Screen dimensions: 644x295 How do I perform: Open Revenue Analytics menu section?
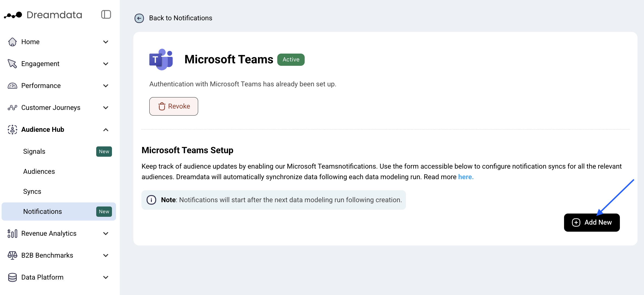point(59,234)
